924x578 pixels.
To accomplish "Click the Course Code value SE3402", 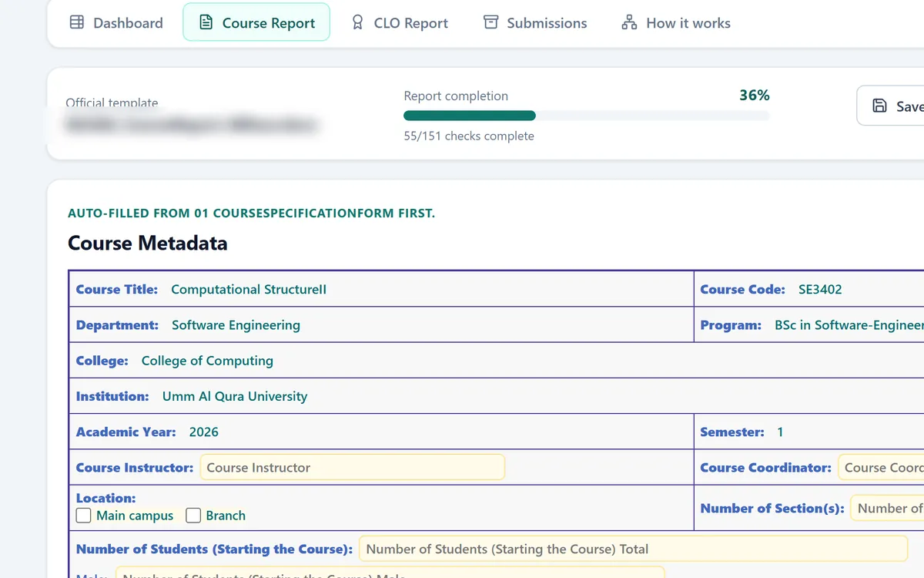I will click(x=820, y=289).
